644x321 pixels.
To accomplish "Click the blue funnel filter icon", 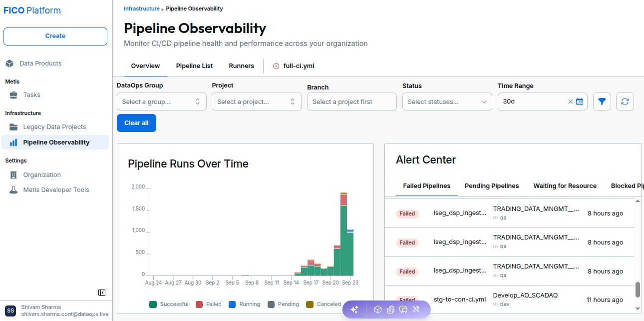I will [602, 101].
